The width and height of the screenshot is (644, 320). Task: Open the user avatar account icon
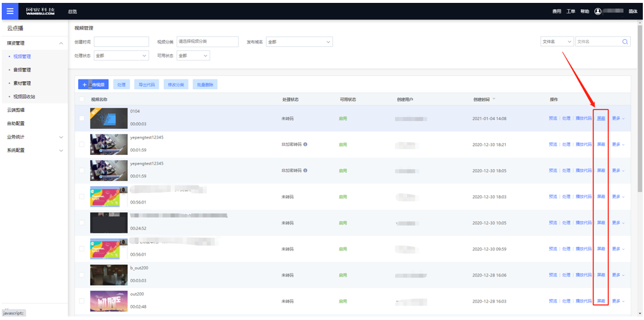tap(598, 11)
